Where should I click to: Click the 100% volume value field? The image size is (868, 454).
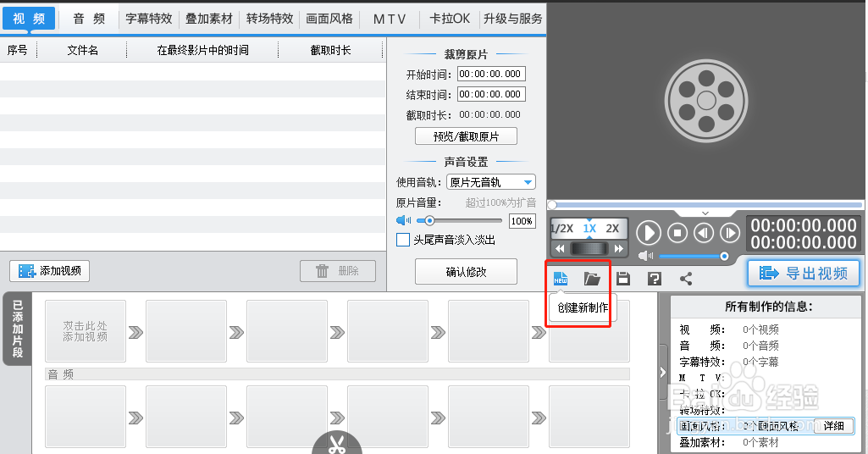(x=522, y=221)
